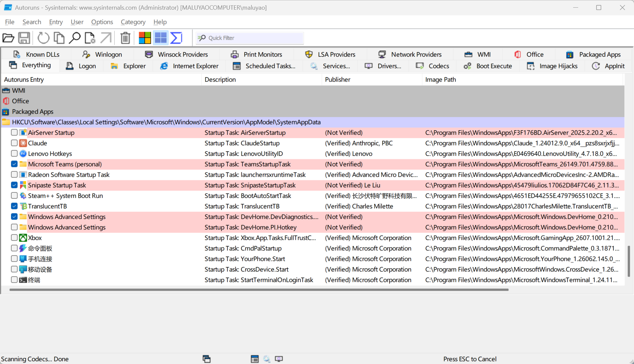
Task: Select the WMI category row in list
Action: tap(313, 90)
